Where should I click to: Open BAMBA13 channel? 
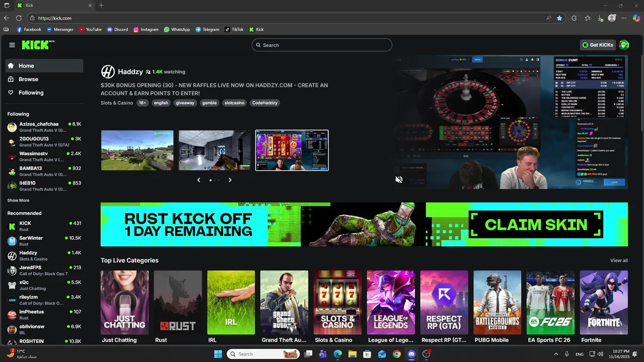[44, 171]
